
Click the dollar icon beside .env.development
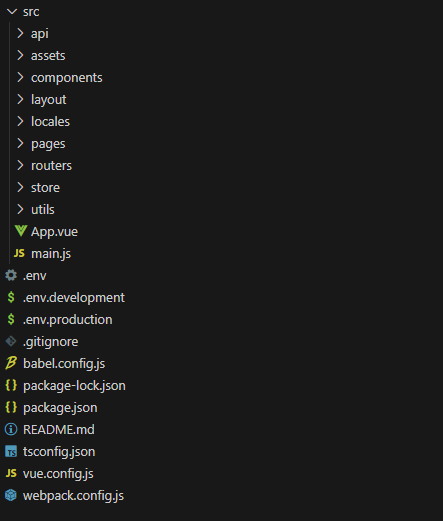pyautogui.click(x=11, y=297)
